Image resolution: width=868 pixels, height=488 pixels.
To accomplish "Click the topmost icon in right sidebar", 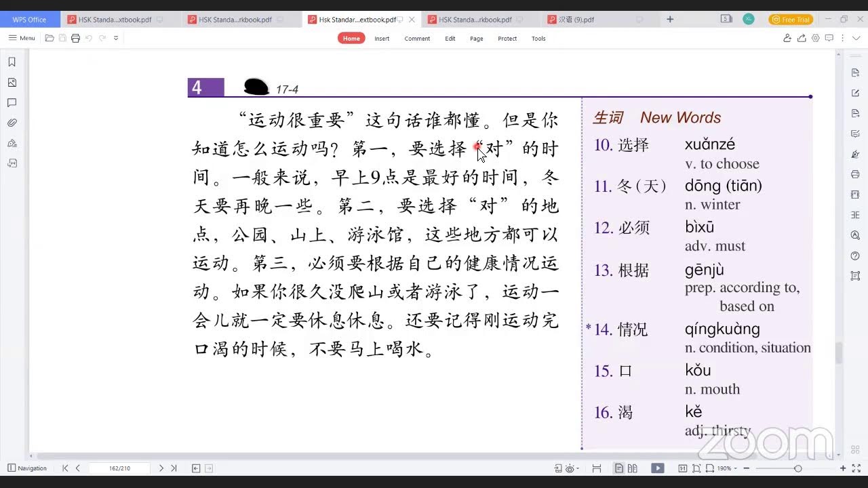I will coord(855,73).
